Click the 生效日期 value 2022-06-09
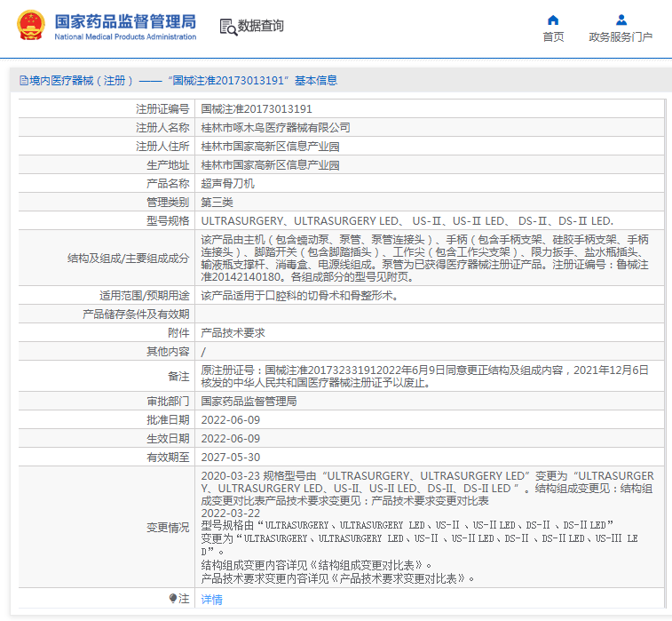 (231, 438)
